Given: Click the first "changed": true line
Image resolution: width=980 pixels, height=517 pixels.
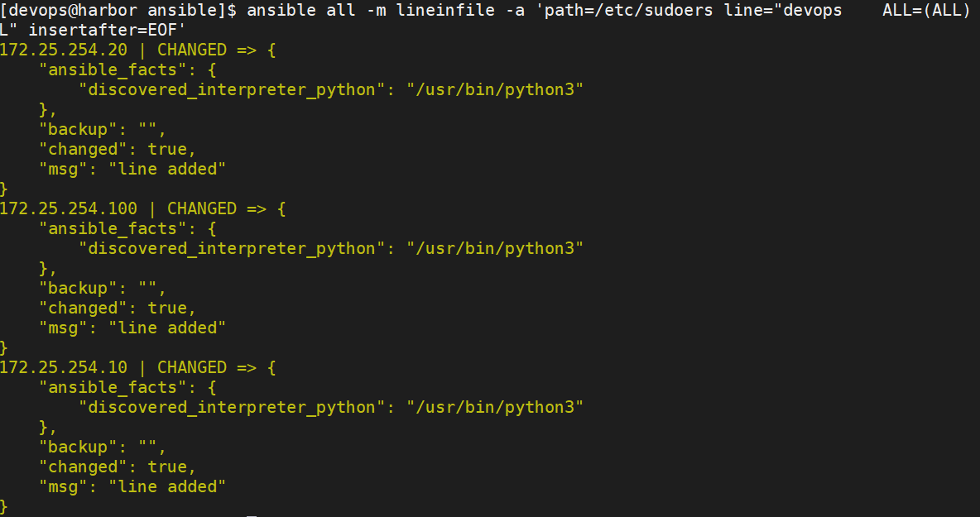Looking at the screenshot, I should point(118,149).
